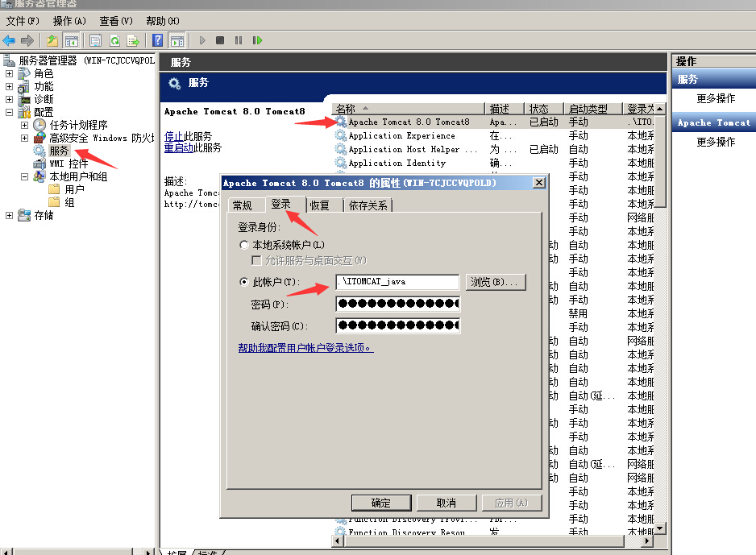Viewport: 756px width, 555px height.
Task: Click the 帮助我配置用户帐户登录选项 link
Action: point(305,348)
